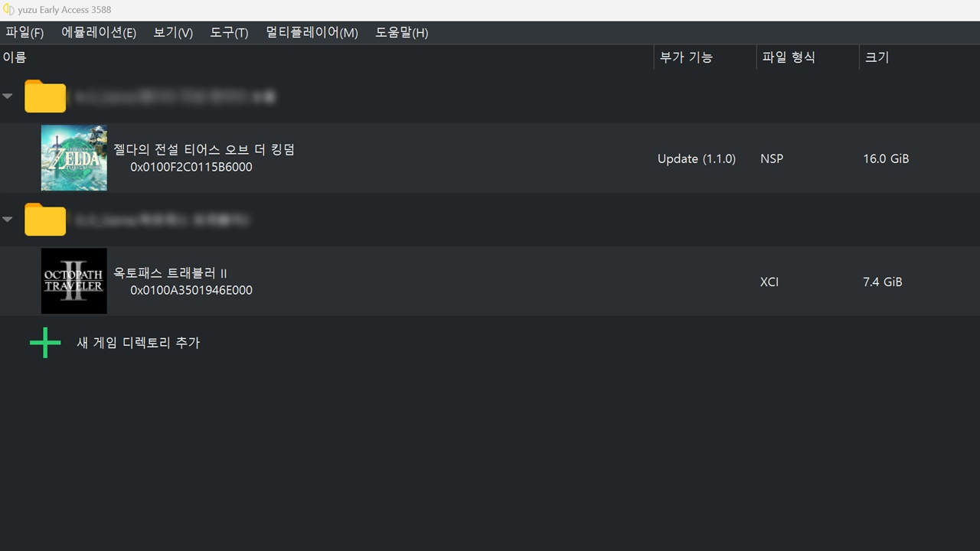Select 옥토패스 트래블러 II game title

click(x=170, y=273)
